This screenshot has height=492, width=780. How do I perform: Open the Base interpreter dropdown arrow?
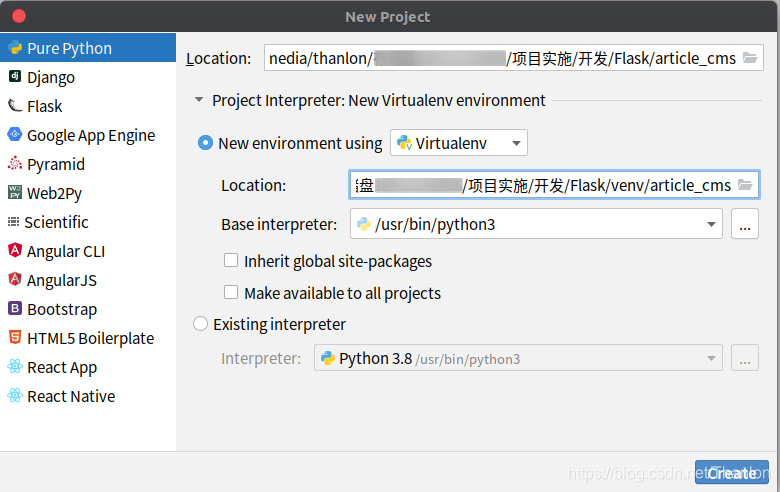tap(711, 224)
